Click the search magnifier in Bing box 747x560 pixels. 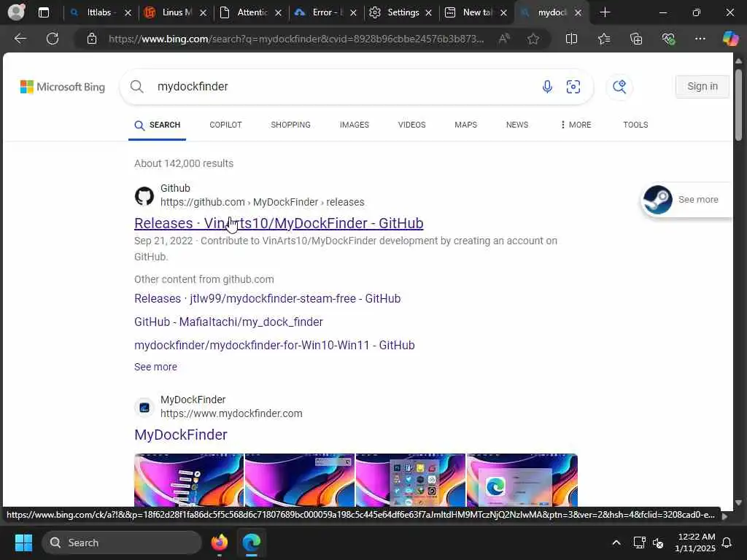coord(136,87)
